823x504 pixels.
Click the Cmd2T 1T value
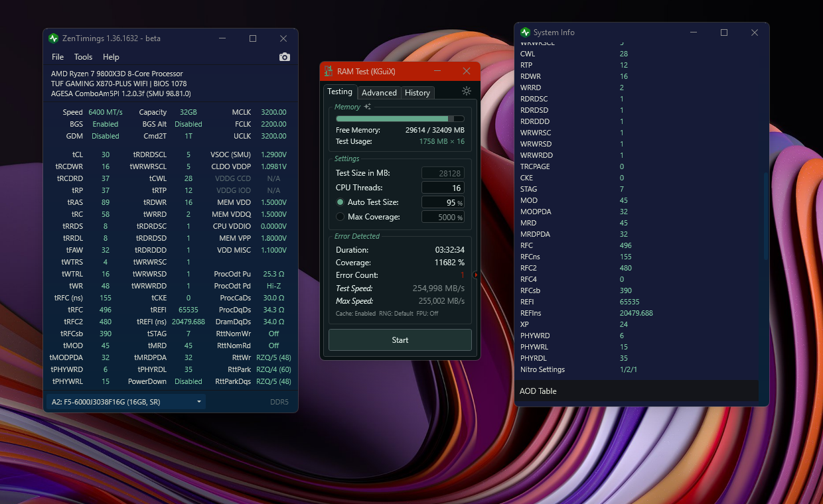click(x=188, y=136)
